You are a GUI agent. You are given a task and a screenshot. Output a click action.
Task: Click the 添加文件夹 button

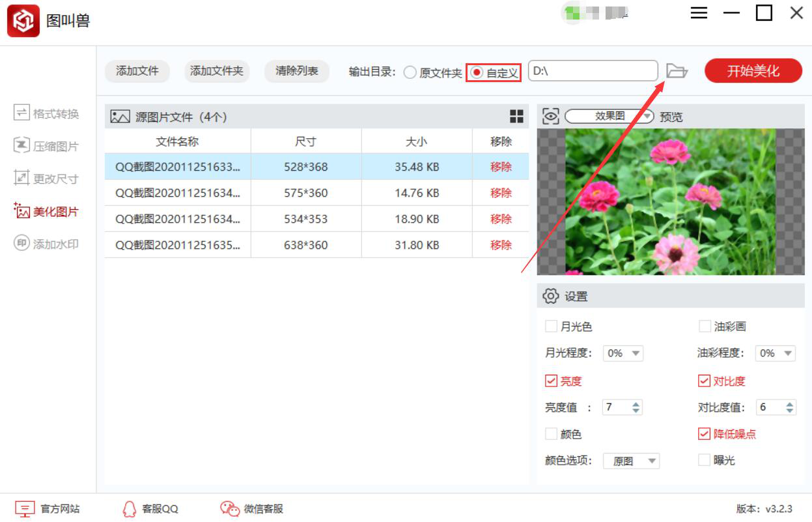[217, 71]
